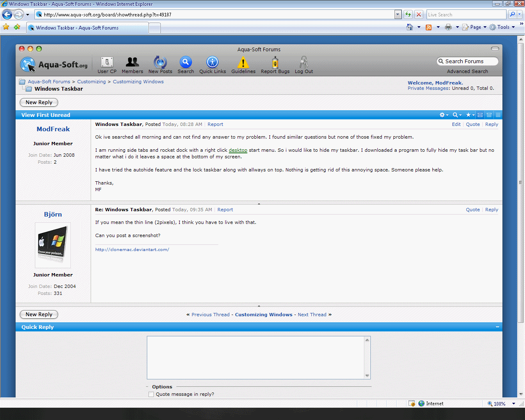
Task: Open the Favorites Center star icon
Action: [x=6, y=27]
